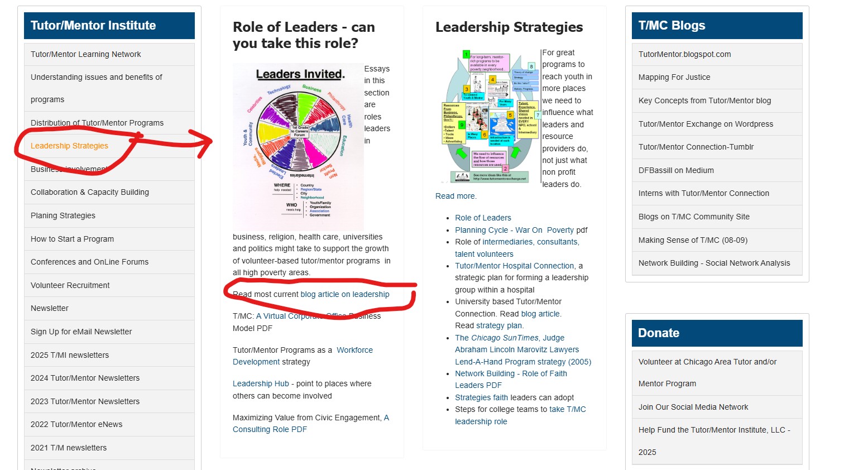Open DFBassill on Medium
This screenshot has height=470, width=868.
[x=676, y=170]
